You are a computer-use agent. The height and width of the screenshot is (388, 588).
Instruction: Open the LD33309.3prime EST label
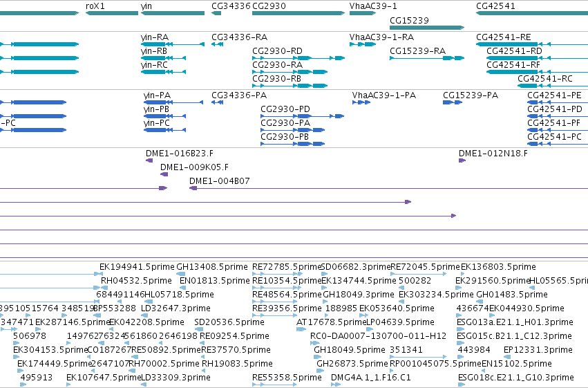coord(176,378)
